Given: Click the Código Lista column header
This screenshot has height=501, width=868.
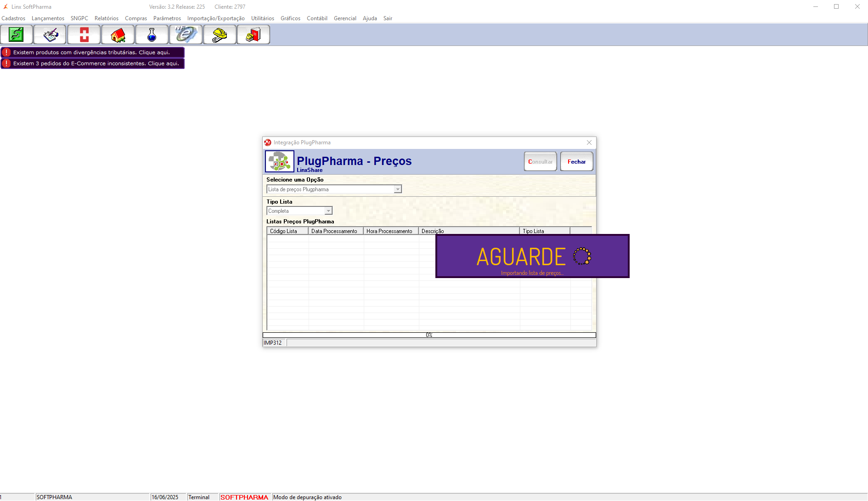Looking at the screenshot, I should 288,231.
